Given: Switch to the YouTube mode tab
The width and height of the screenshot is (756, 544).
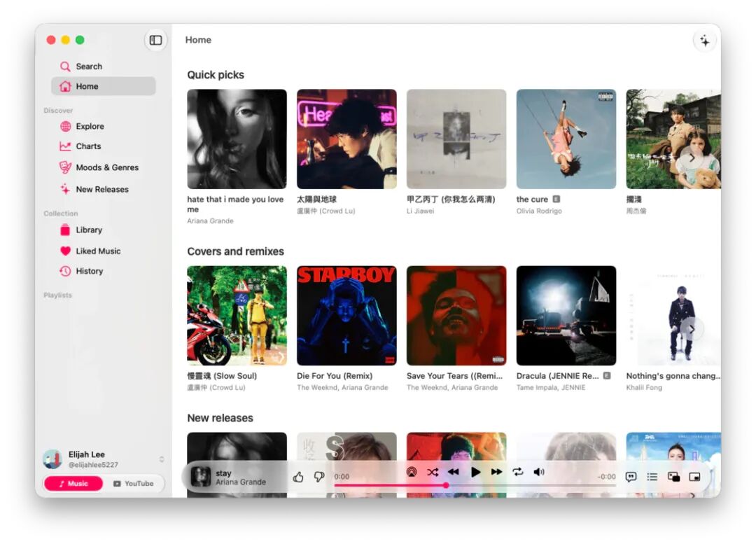Looking at the screenshot, I should coord(134,483).
